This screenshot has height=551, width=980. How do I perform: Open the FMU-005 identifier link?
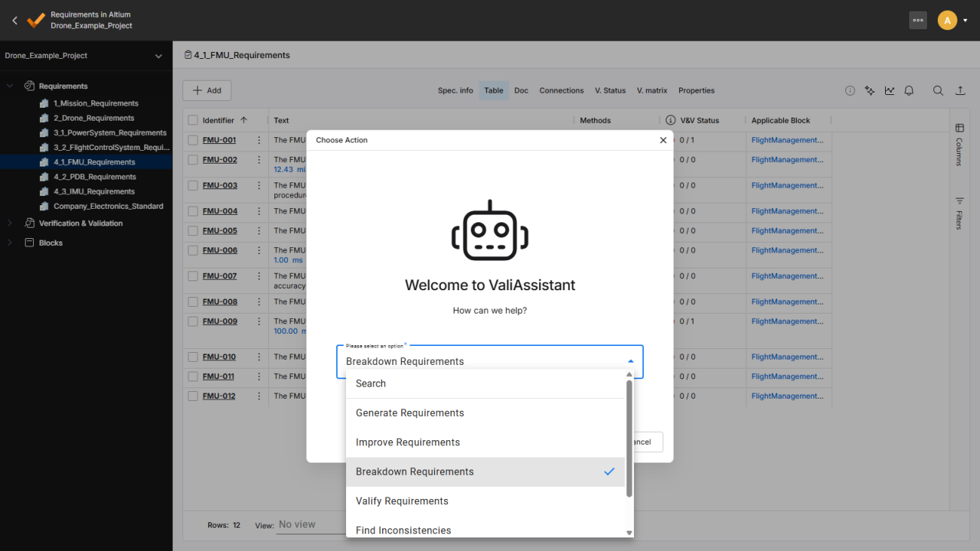tap(219, 231)
